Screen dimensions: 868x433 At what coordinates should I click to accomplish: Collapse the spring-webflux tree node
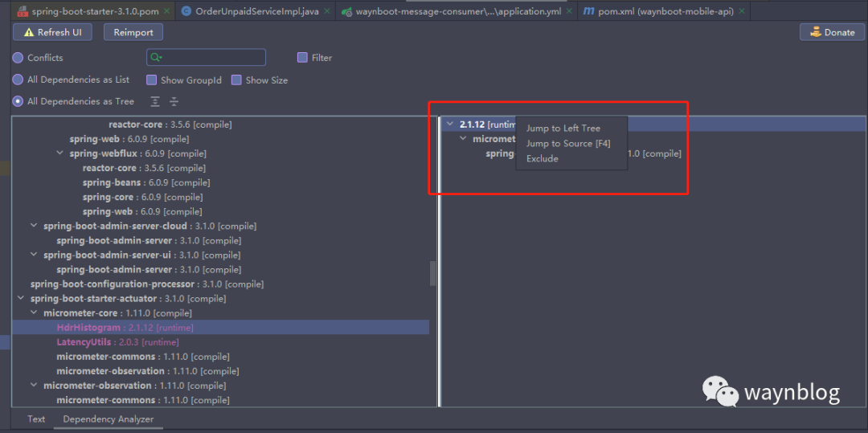(x=59, y=153)
